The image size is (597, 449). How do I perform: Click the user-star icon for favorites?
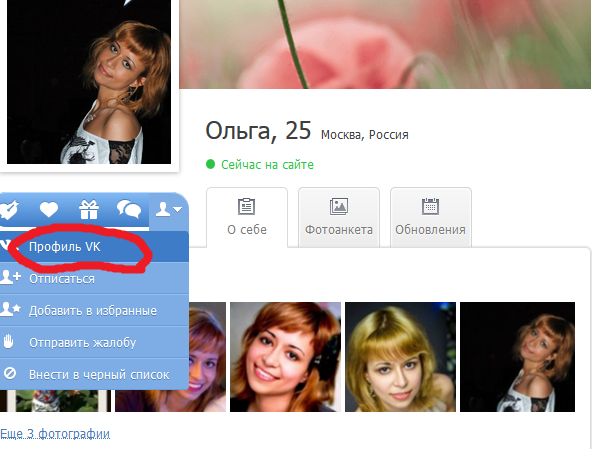click(x=10, y=309)
